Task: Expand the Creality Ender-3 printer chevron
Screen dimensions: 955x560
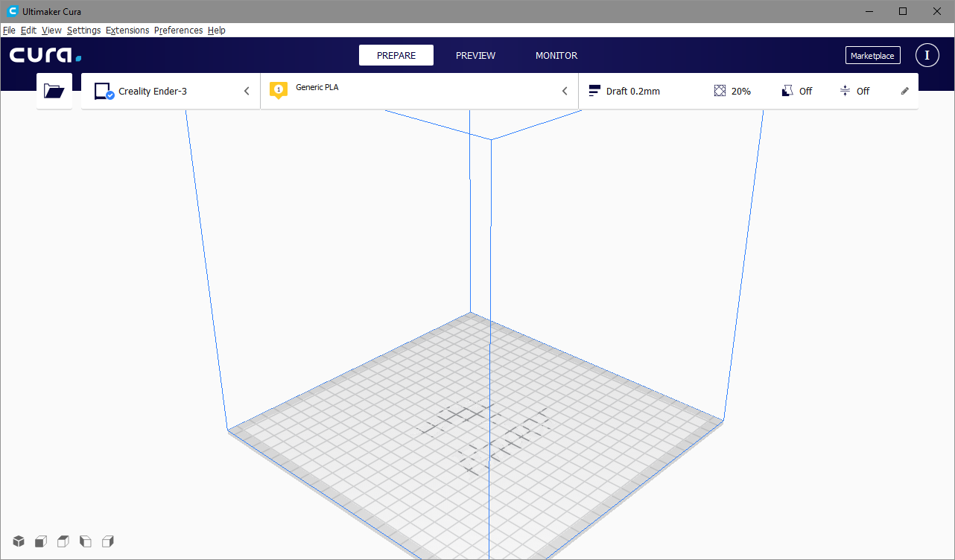Action: pos(247,91)
